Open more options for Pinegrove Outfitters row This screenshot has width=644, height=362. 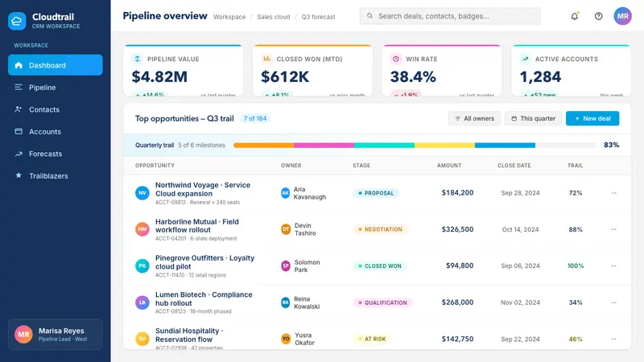point(613,265)
